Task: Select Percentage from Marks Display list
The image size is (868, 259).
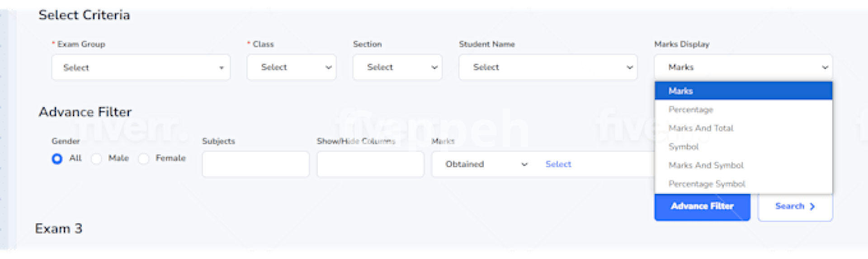Action: (691, 110)
